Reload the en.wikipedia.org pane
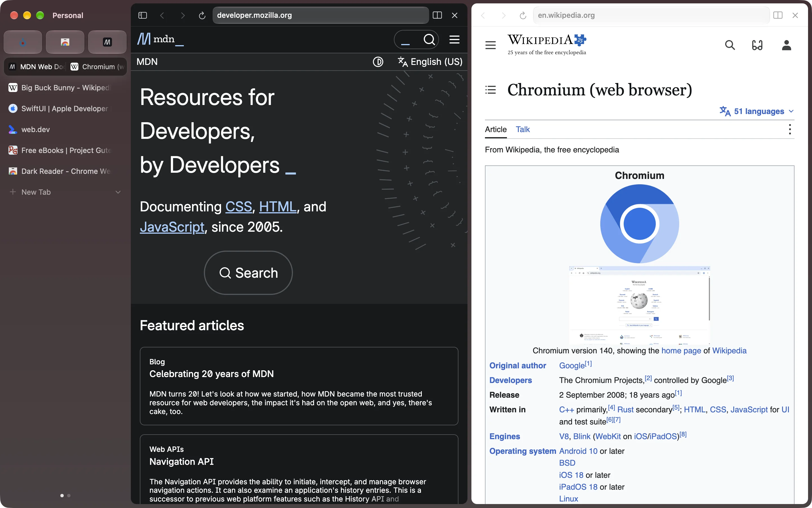812x508 pixels. (523, 16)
